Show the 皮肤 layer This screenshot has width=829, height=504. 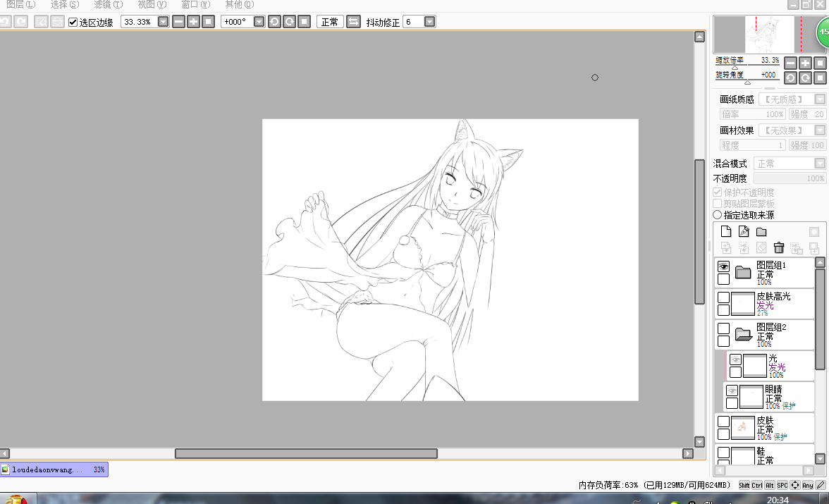724,422
